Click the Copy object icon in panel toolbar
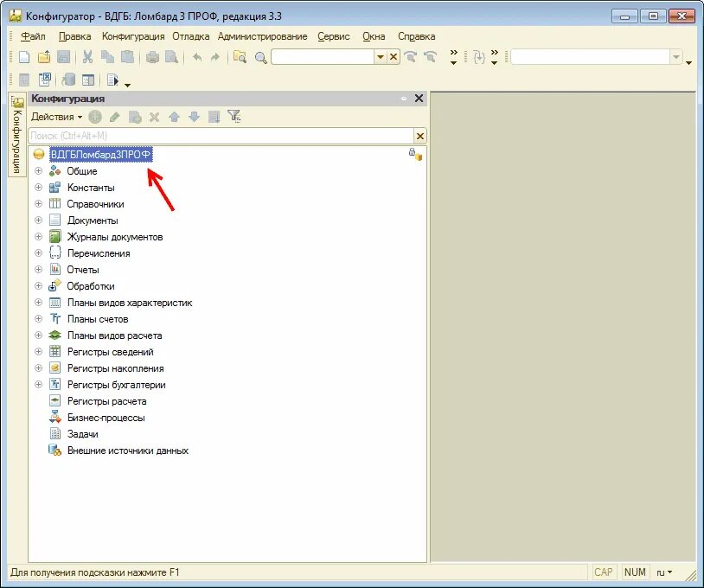 [x=135, y=117]
